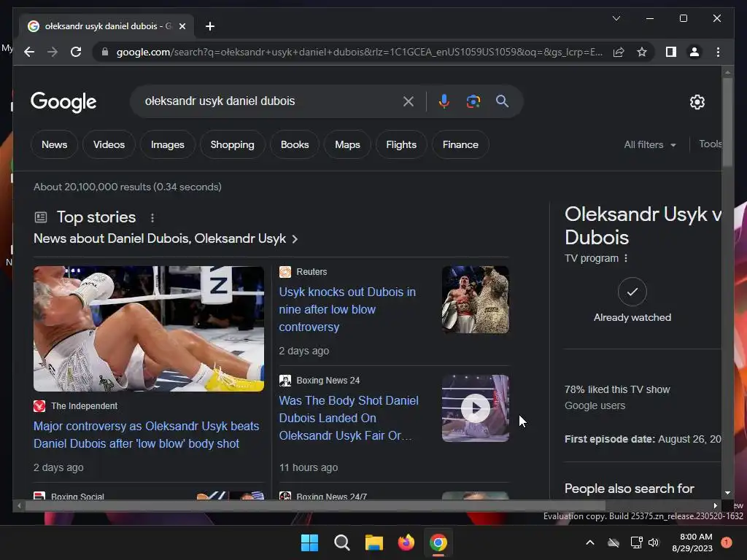Viewport: 747px width, 560px height.
Task: Open Major controversy as Oleksandr Usyk article
Action: [146, 435]
